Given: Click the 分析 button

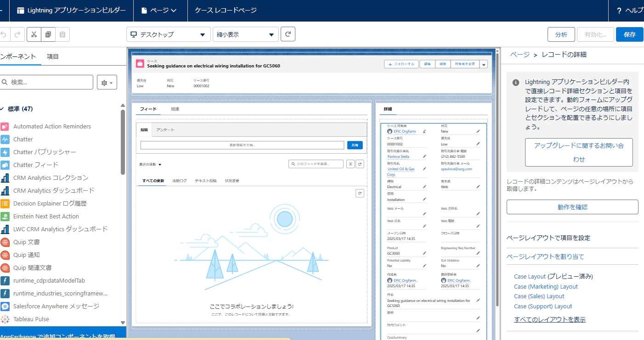Looking at the screenshot, I should tap(561, 34).
